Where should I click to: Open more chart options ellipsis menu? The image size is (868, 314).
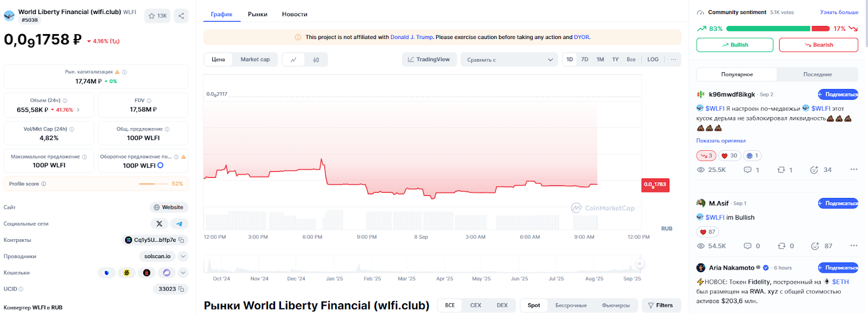(x=673, y=60)
